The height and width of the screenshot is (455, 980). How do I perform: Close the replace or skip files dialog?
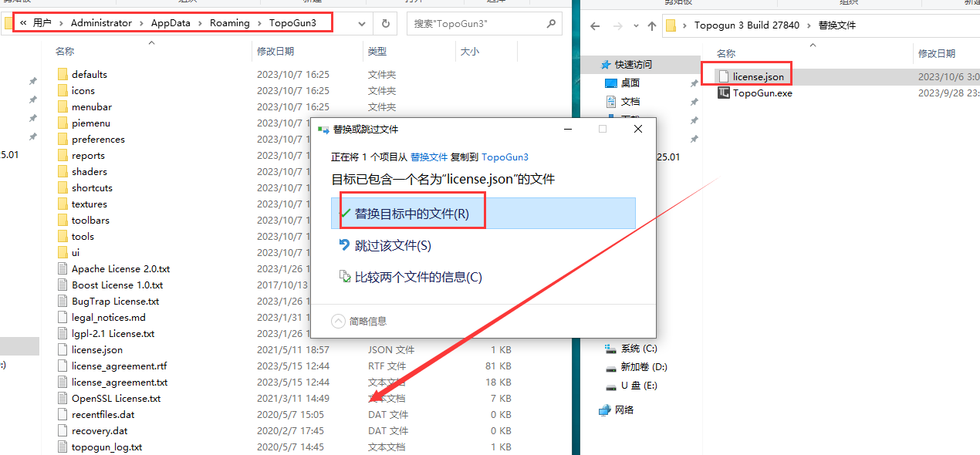[638, 129]
